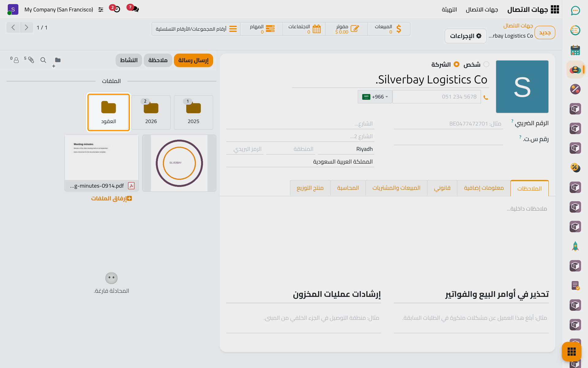588x368 pixels.
Task: Open the rocket icon app in sidebar
Action: pos(575,246)
